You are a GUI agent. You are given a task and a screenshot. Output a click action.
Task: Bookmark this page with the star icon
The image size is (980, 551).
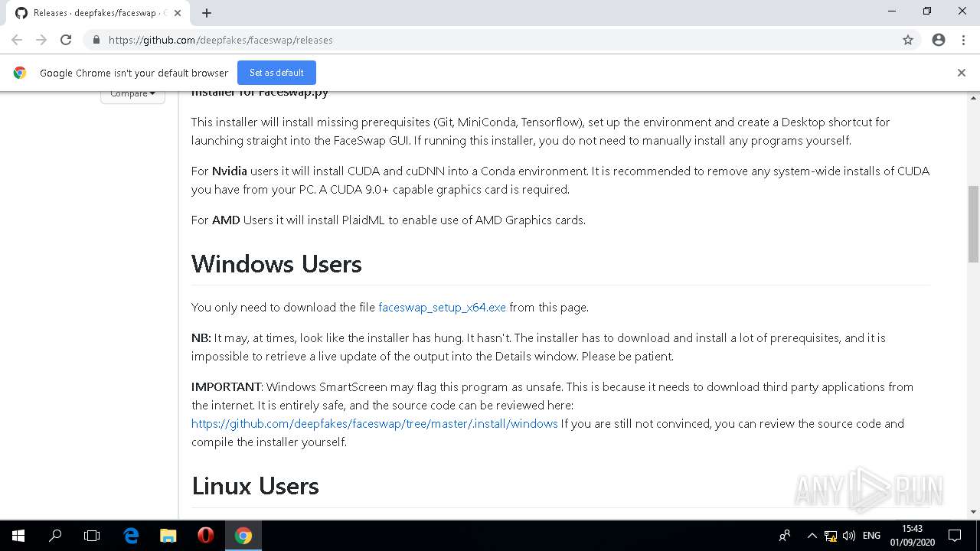coord(908,40)
